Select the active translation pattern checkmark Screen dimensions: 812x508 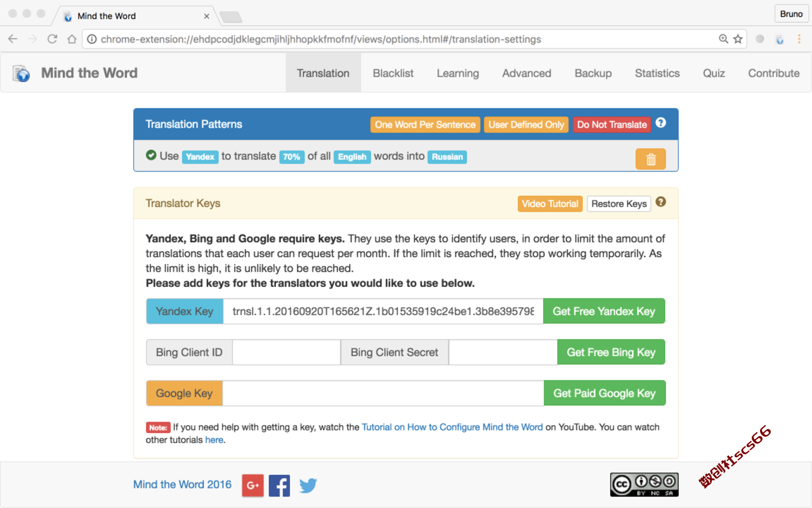coord(151,155)
